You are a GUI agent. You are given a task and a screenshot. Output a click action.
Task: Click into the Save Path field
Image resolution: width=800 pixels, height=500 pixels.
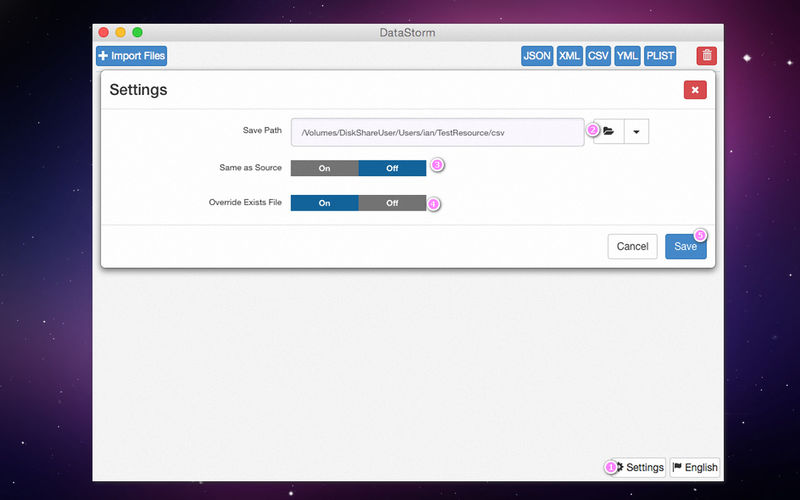point(437,132)
